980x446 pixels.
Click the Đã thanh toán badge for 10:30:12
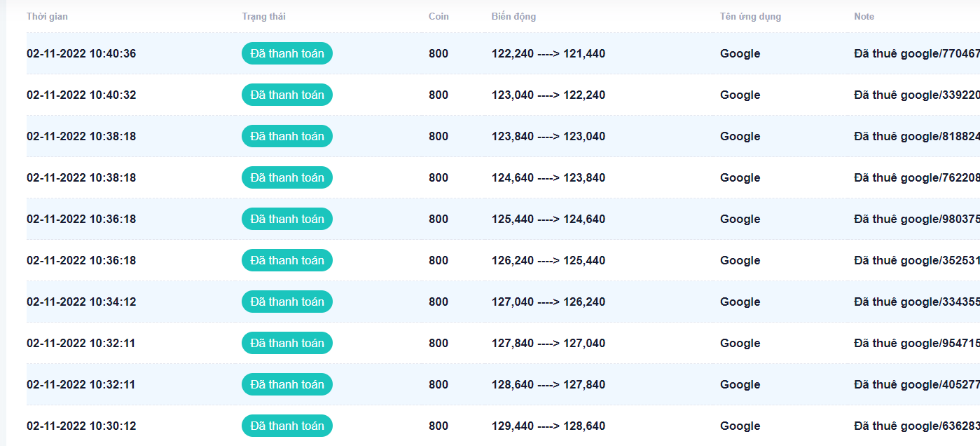[287, 426]
